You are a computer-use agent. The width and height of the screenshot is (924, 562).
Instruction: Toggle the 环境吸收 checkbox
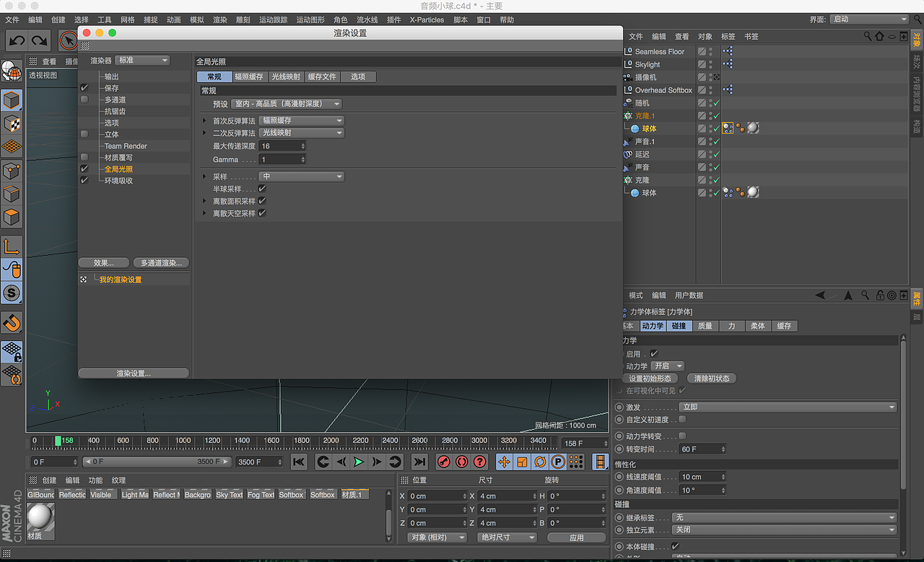click(x=84, y=181)
